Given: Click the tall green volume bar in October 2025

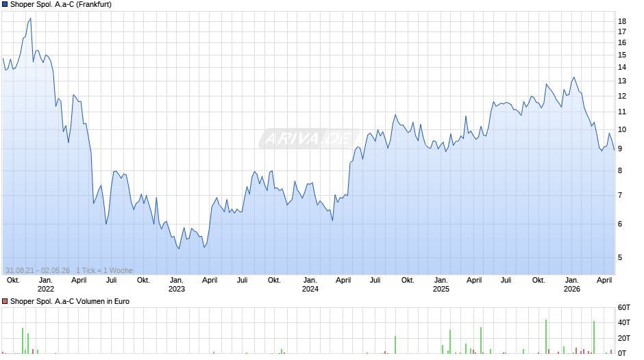Looking at the screenshot, I should coord(546,337).
